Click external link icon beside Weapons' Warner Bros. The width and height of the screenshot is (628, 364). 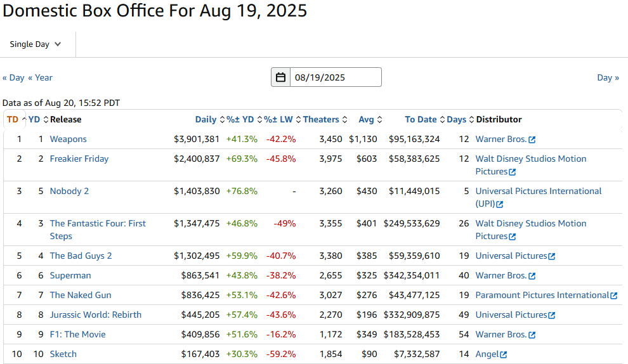(532, 140)
